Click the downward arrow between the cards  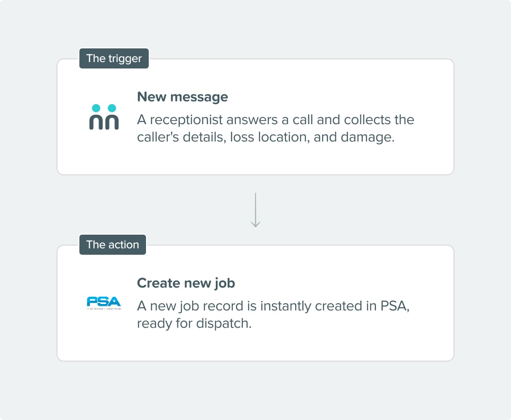click(255, 210)
